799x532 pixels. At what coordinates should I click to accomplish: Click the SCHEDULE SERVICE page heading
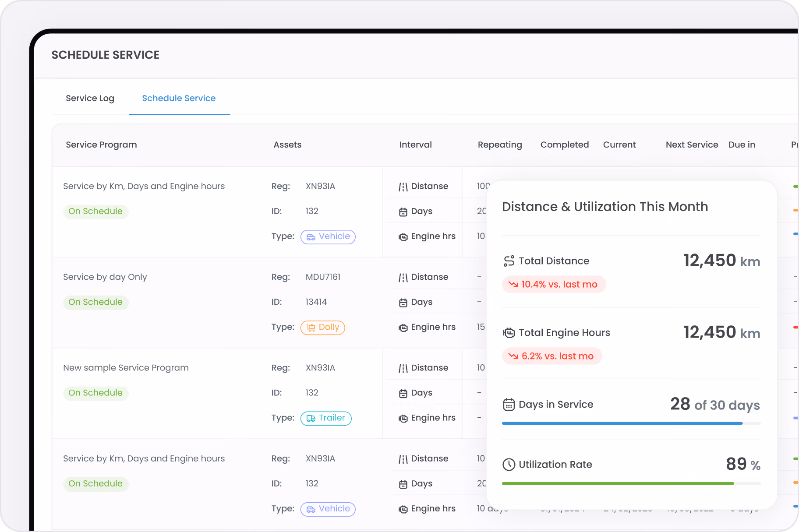[x=106, y=55]
